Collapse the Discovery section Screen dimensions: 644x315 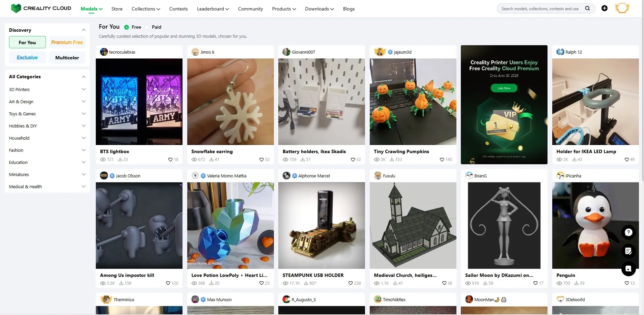point(84,30)
